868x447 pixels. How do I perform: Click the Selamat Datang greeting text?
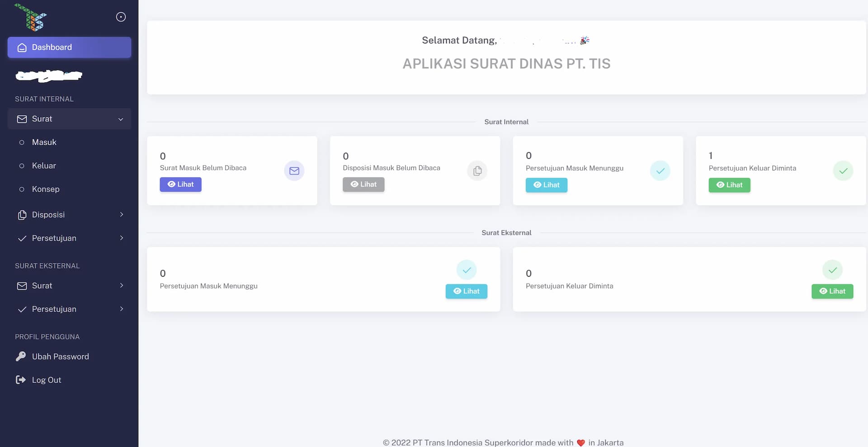[x=459, y=40]
